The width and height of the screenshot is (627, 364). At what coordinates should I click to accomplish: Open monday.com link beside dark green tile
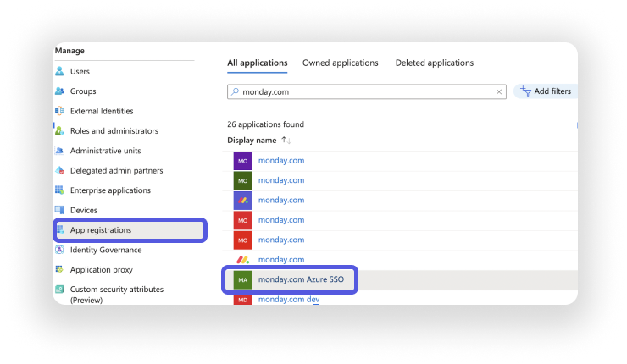click(281, 180)
